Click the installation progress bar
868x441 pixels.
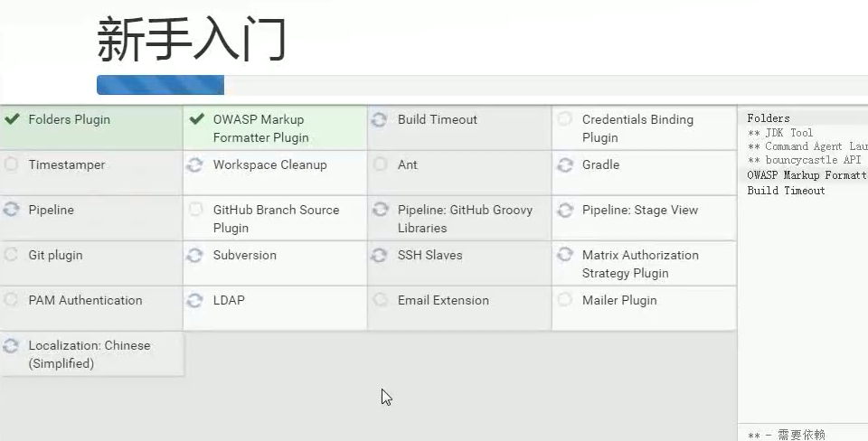pyautogui.click(x=482, y=85)
